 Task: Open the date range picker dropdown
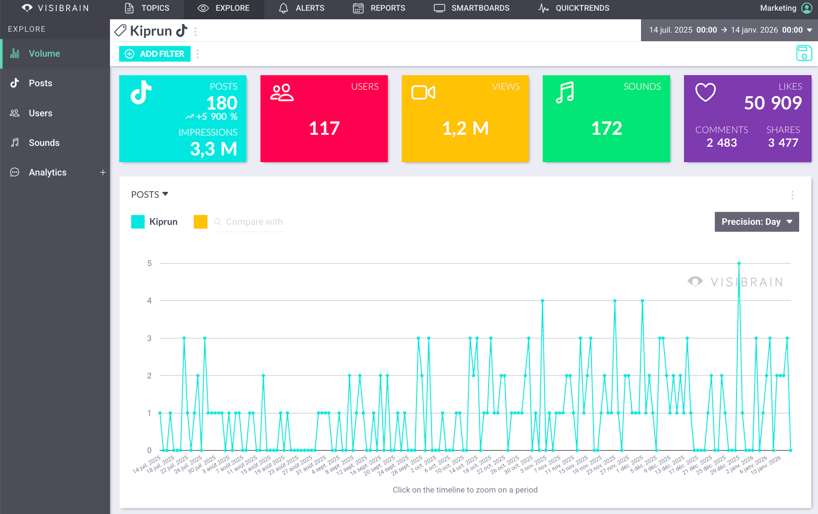(728, 30)
